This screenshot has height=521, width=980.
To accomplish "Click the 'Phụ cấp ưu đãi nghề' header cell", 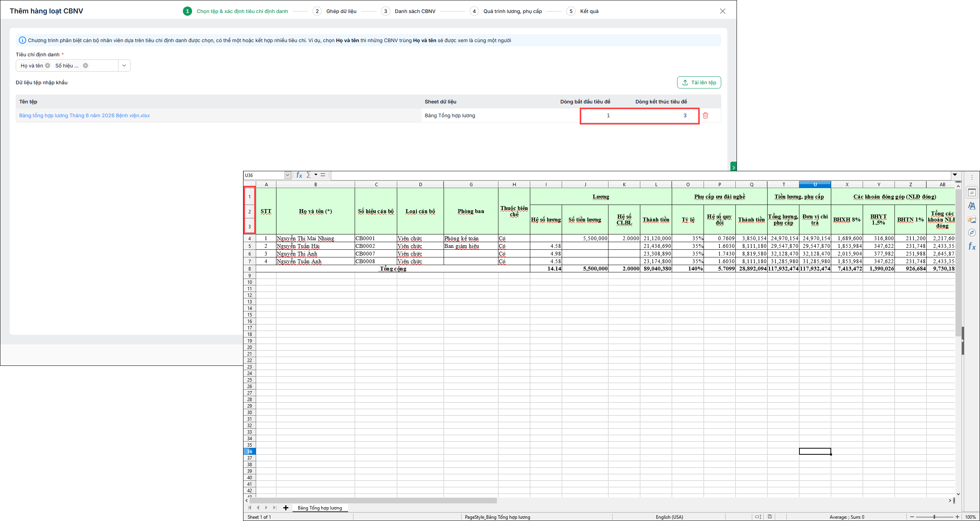I will pyautogui.click(x=720, y=197).
